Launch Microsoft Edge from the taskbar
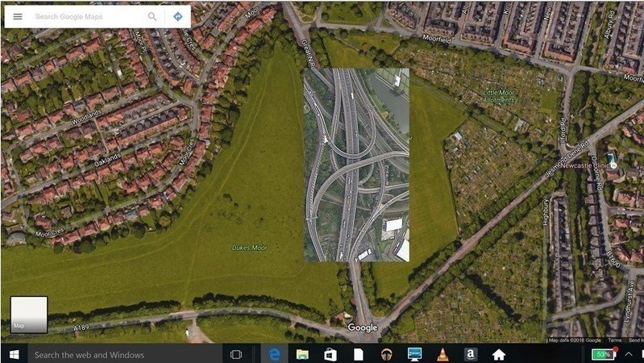Screen dimensions: 644x363 pyautogui.click(x=275, y=354)
